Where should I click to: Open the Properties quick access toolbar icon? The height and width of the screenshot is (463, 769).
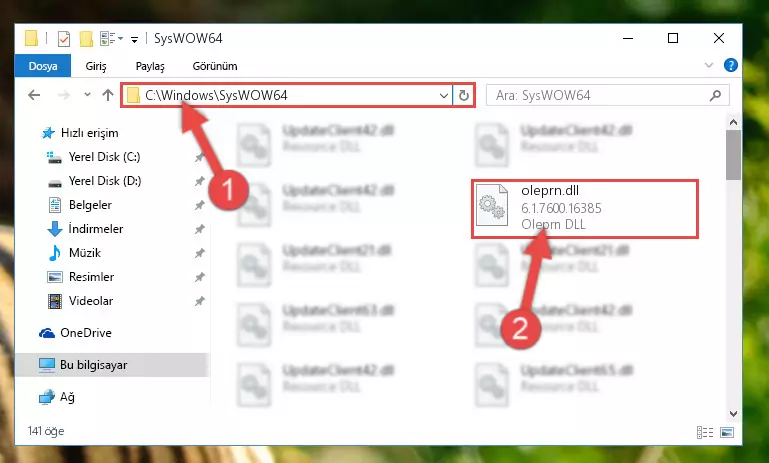tap(64, 38)
